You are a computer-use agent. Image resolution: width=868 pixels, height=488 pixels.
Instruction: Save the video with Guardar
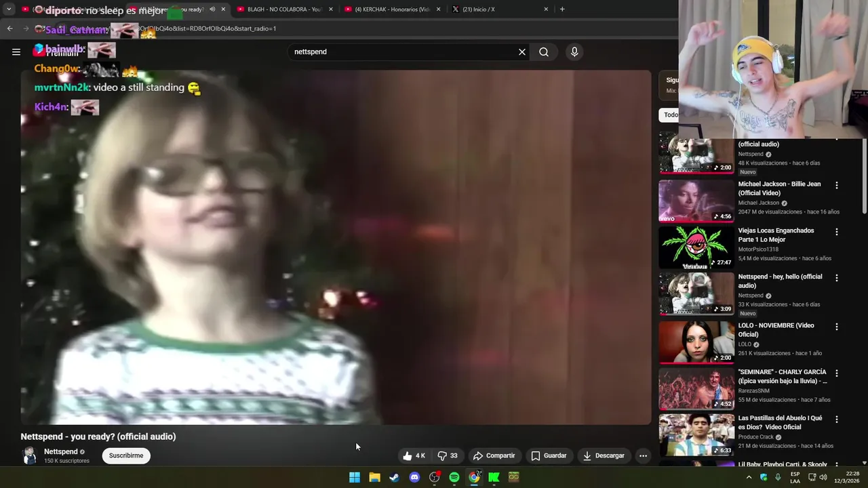pyautogui.click(x=549, y=455)
